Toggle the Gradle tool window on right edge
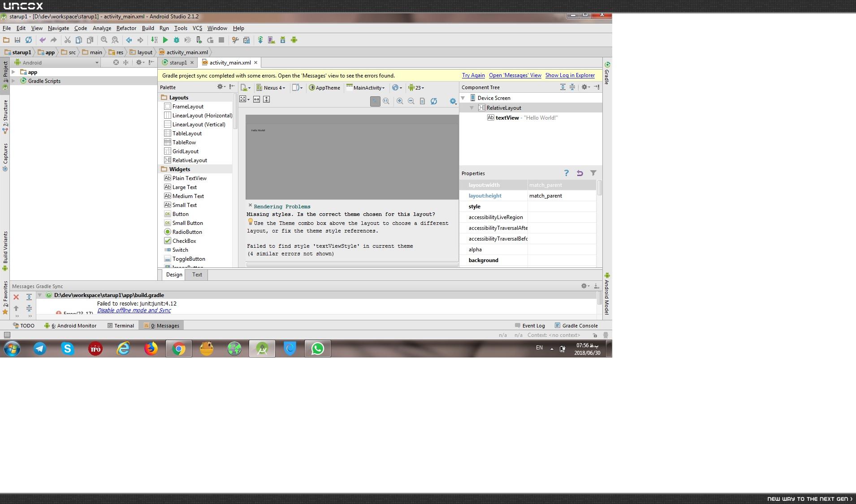The image size is (856, 504). [607, 73]
